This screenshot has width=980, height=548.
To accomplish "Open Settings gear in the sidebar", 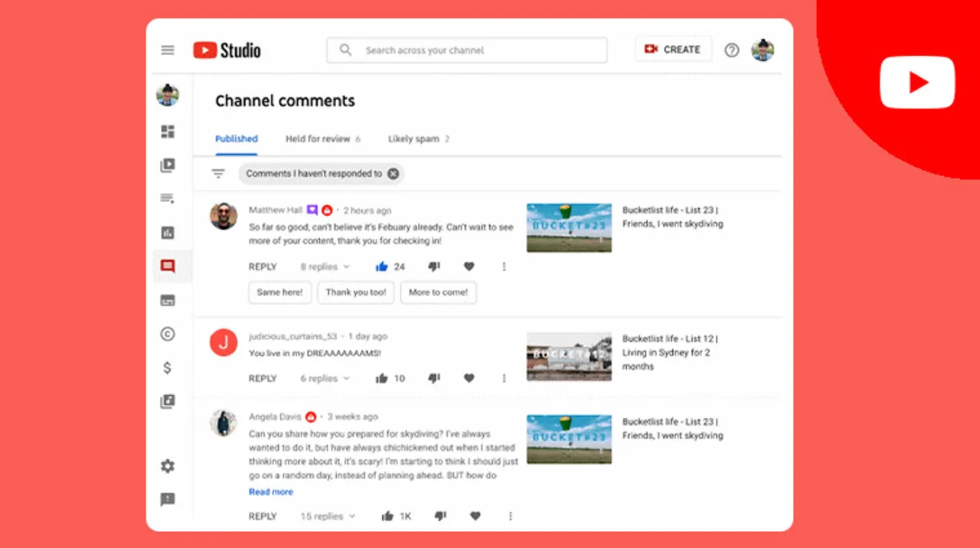I will (168, 466).
